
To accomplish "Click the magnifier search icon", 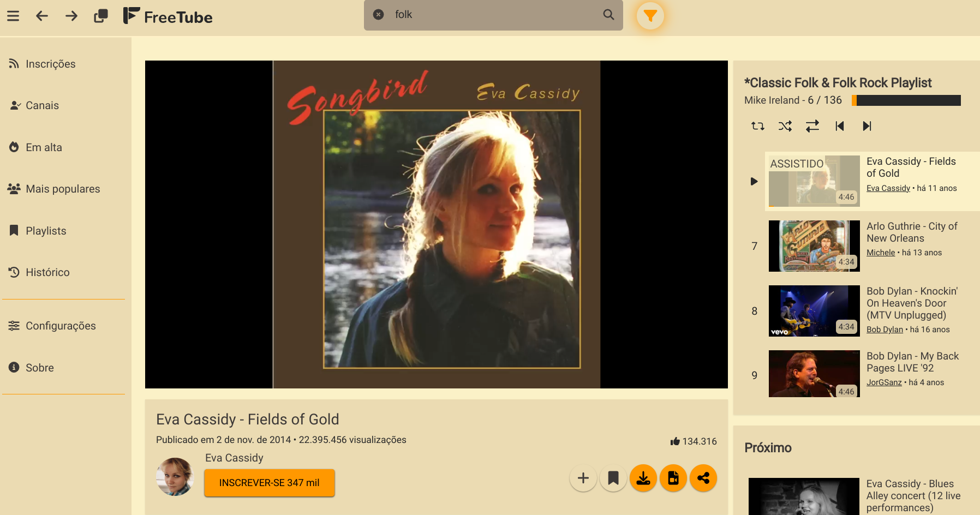I will (x=608, y=15).
